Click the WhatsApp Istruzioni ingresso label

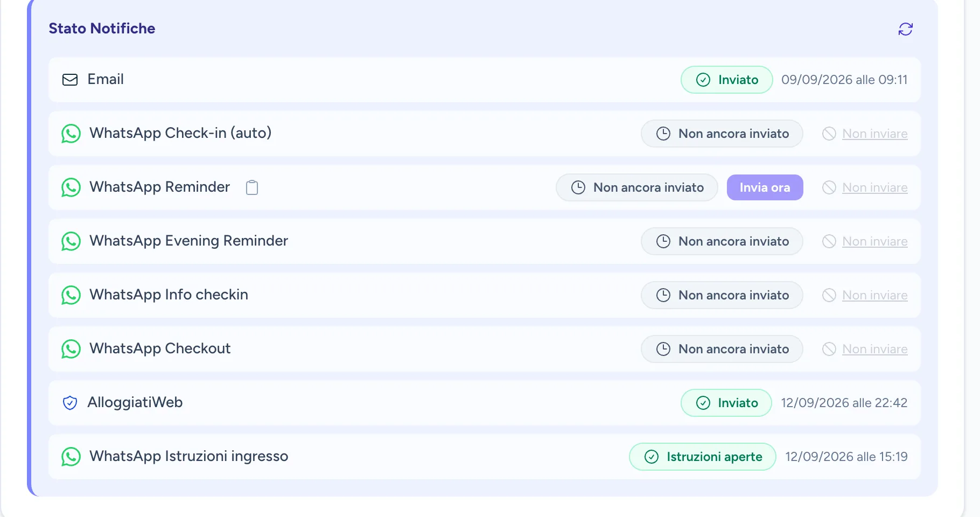click(x=189, y=457)
